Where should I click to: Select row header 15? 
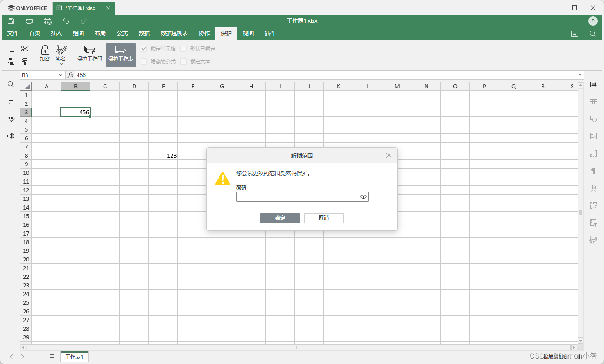point(26,216)
